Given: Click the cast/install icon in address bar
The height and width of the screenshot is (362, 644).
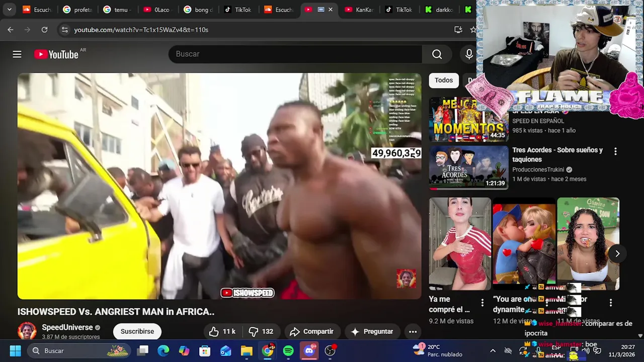Looking at the screenshot, I should 458,30.
